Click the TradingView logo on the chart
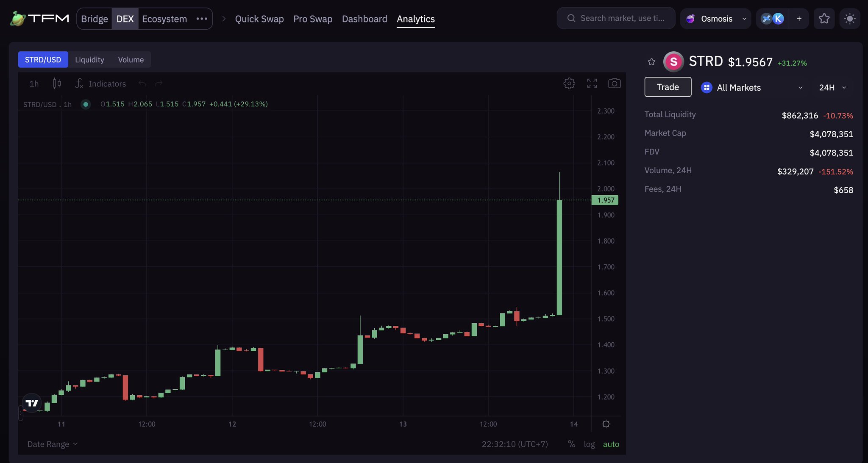Viewport: 868px width, 463px height. point(31,403)
